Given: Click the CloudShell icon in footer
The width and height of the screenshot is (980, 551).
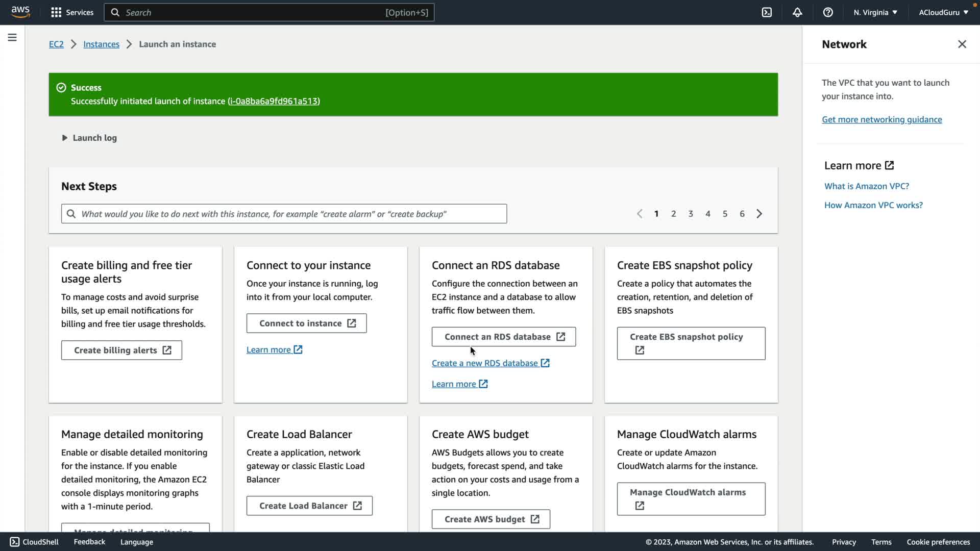Looking at the screenshot, I should pos(15,542).
